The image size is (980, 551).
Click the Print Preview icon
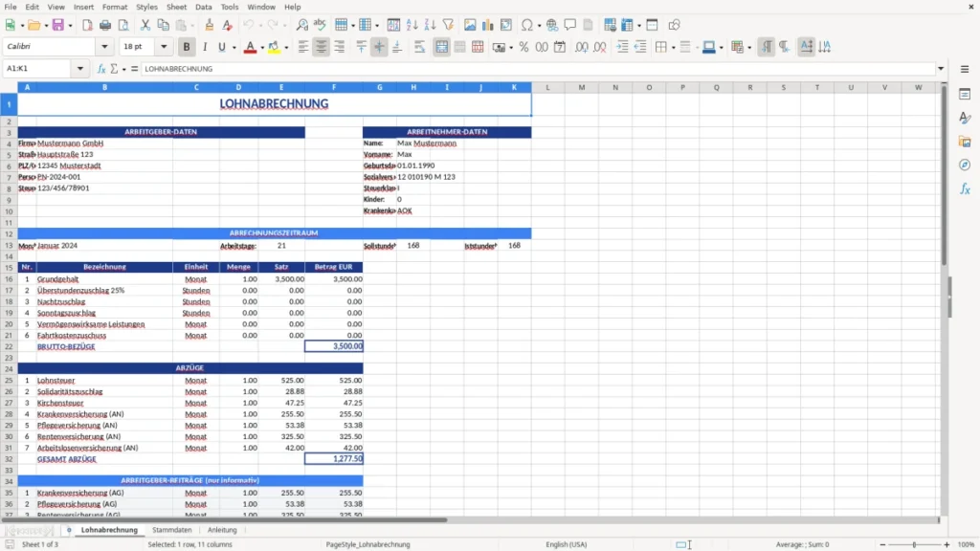[123, 25]
